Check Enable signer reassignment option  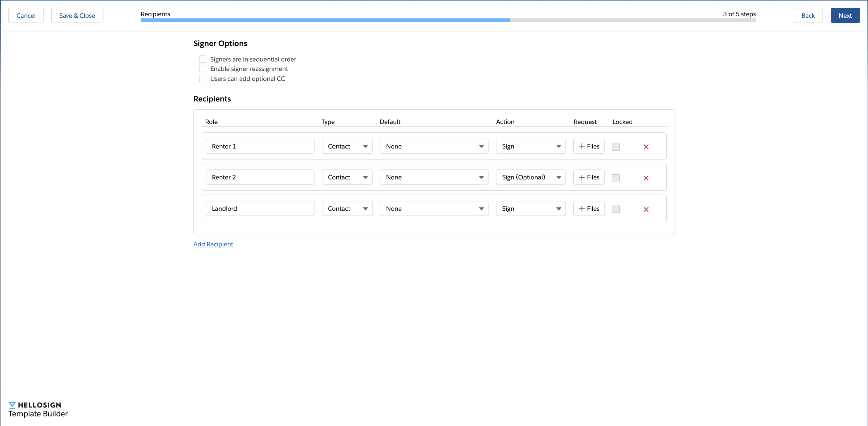click(x=202, y=69)
